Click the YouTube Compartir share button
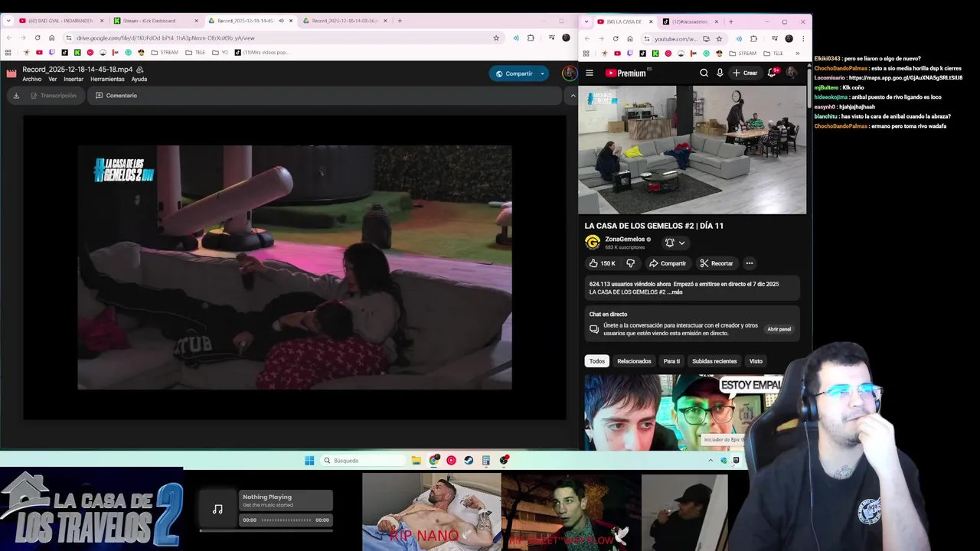Image resolution: width=980 pixels, height=551 pixels. click(667, 263)
